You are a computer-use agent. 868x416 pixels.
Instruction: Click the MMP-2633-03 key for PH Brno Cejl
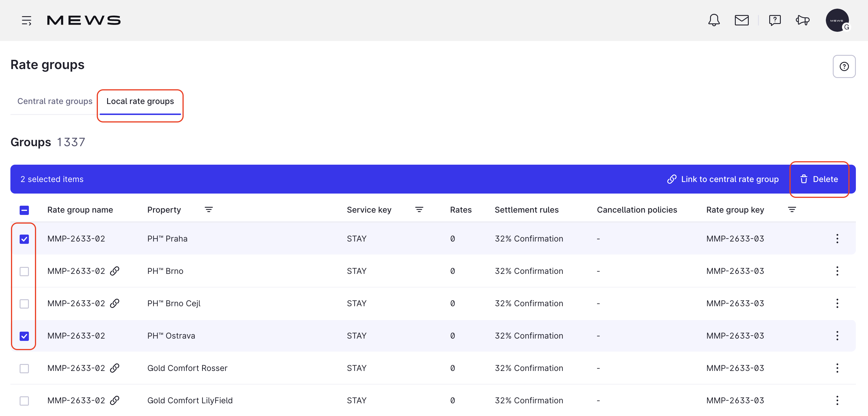(x=735, y=303)
